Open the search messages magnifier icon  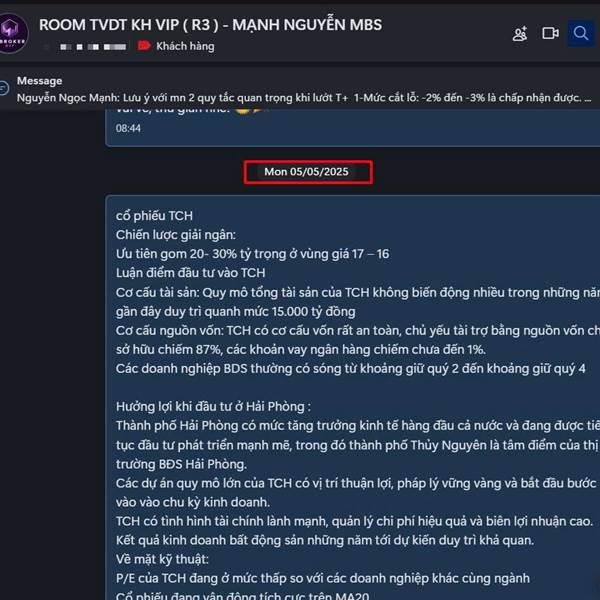(580, 34)
